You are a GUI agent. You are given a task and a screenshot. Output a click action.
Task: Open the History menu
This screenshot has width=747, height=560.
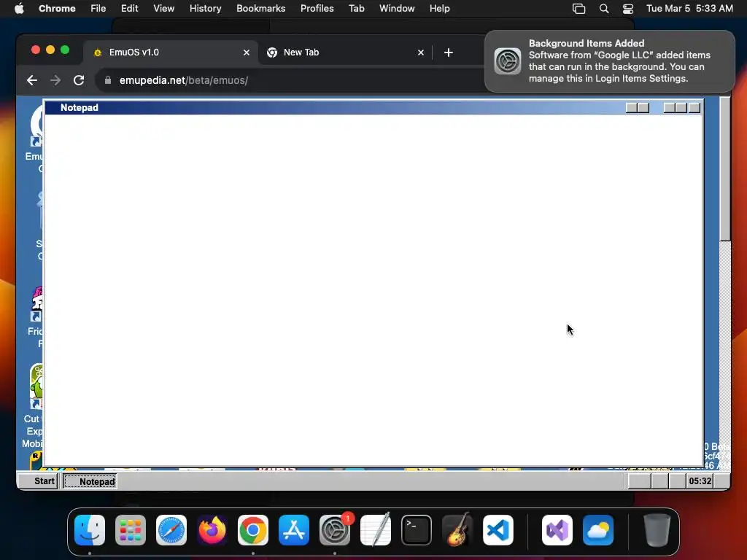(205, 8)
